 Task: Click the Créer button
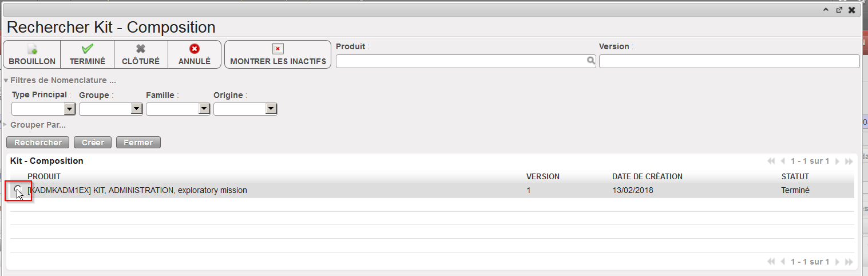click(x=93, y=143)
